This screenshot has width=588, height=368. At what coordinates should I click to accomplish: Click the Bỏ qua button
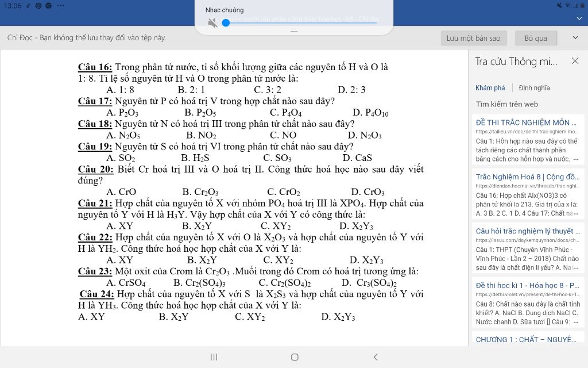536,38
